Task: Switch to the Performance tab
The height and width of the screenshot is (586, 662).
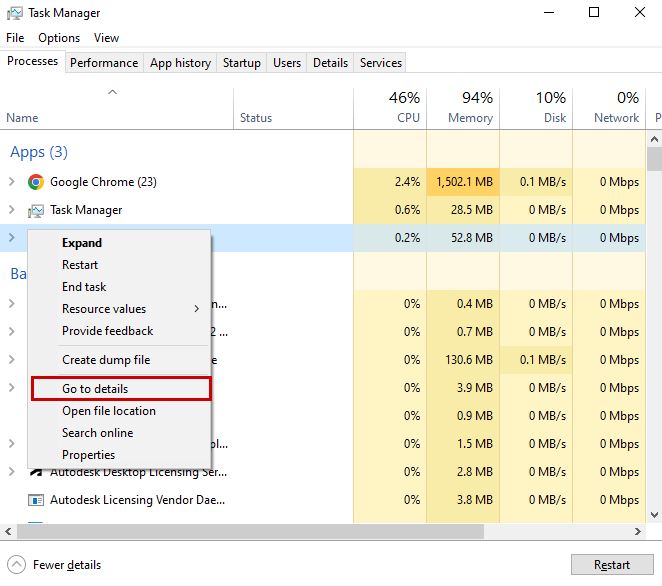Action: click(104, 63)
